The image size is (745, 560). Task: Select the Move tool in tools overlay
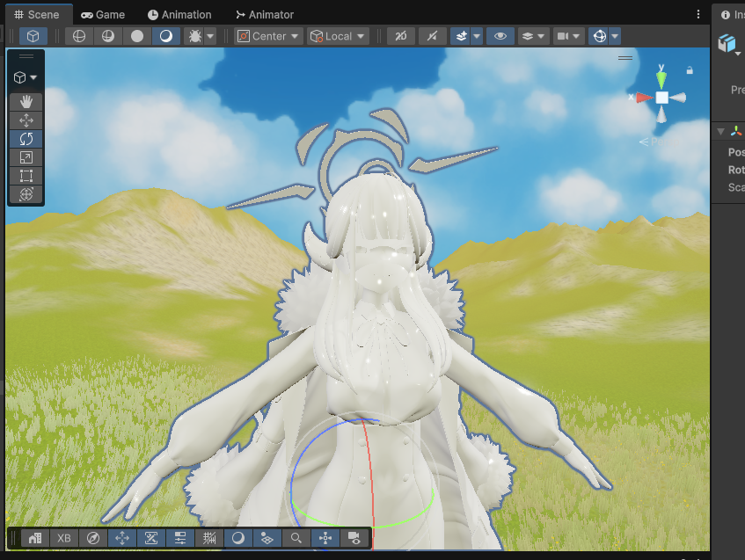pos(26,120)
